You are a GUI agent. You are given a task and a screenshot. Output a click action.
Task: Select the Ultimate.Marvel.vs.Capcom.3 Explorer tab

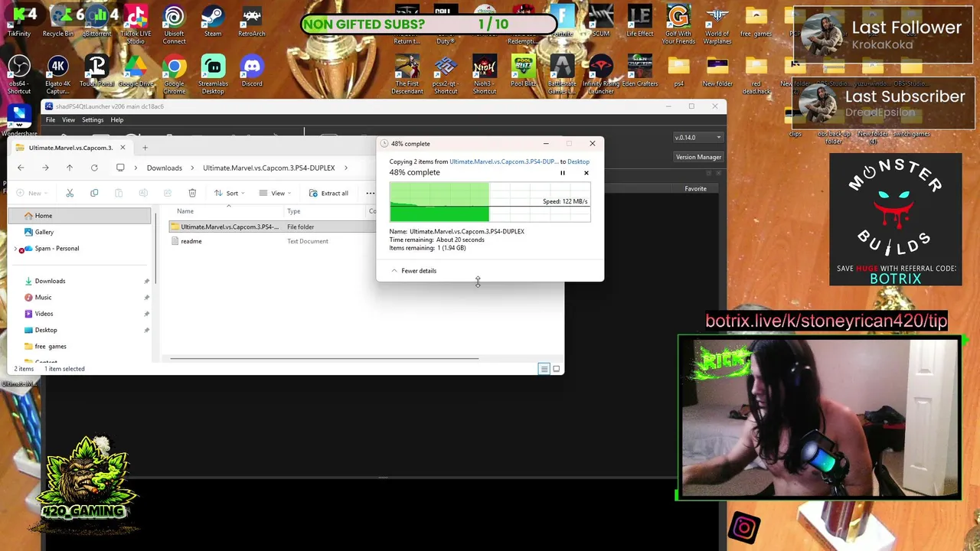point(69,148)
